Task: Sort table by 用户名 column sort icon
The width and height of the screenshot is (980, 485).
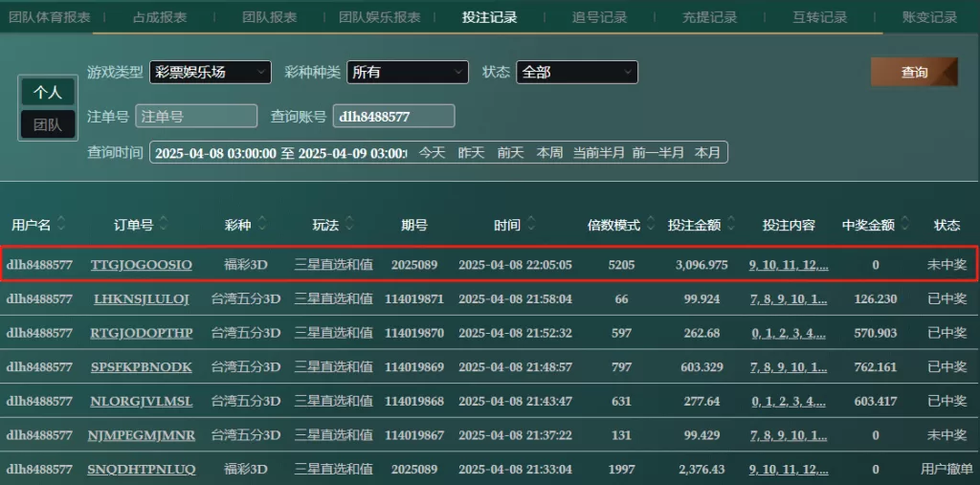Action: [62, 225]
